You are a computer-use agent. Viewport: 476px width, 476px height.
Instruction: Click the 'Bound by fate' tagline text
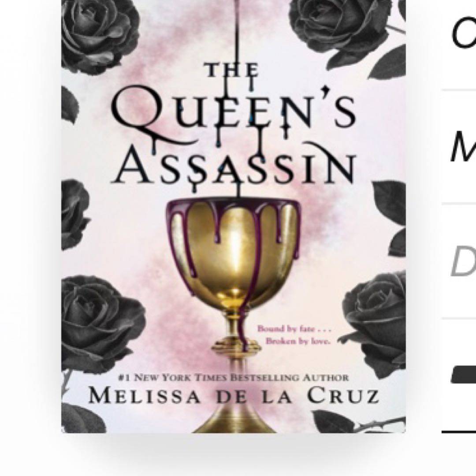point(294,329)
